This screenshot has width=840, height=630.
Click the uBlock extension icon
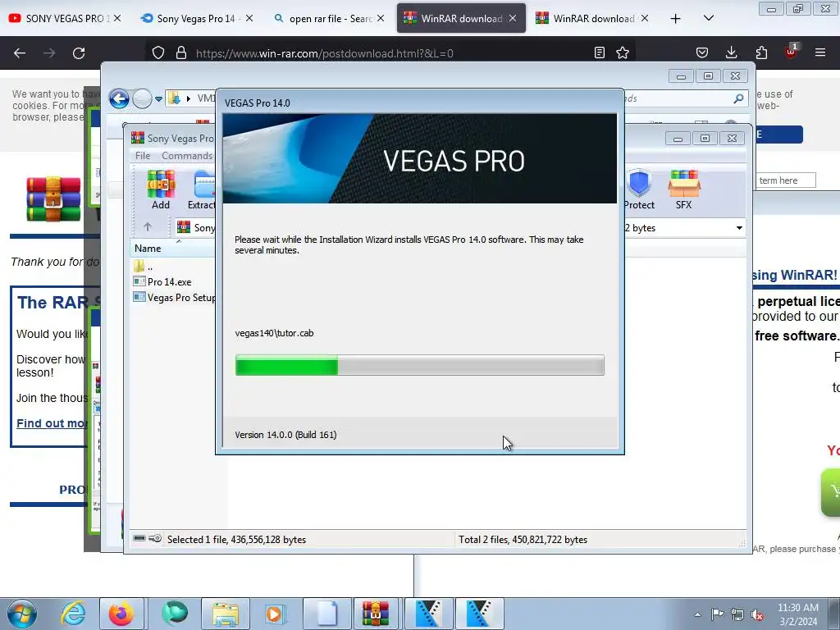[791, 51]
